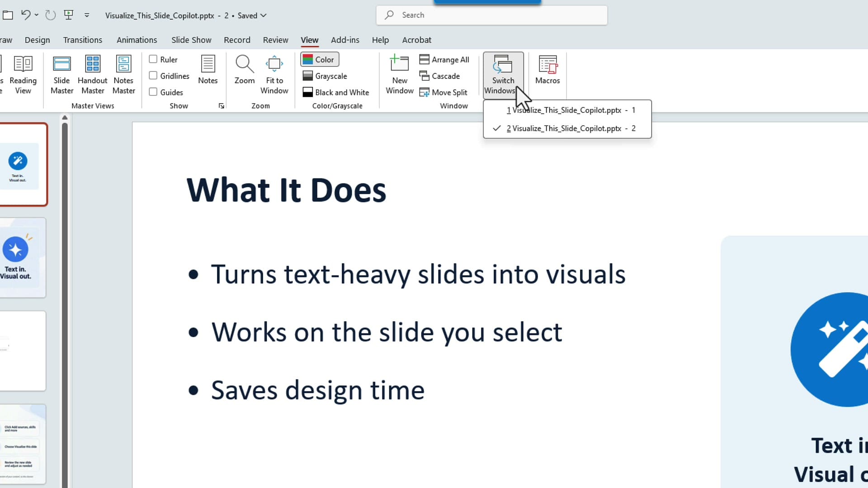Viewport: 868px width, 488px height.
Task: Click bullet Saves design time
Action: point(318,390)
